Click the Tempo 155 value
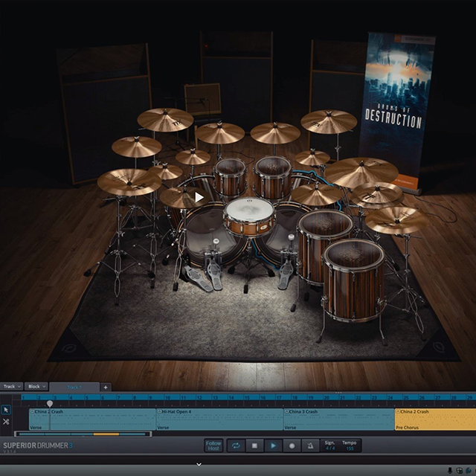Screen dimensions: 476x476 pos(350,448)
